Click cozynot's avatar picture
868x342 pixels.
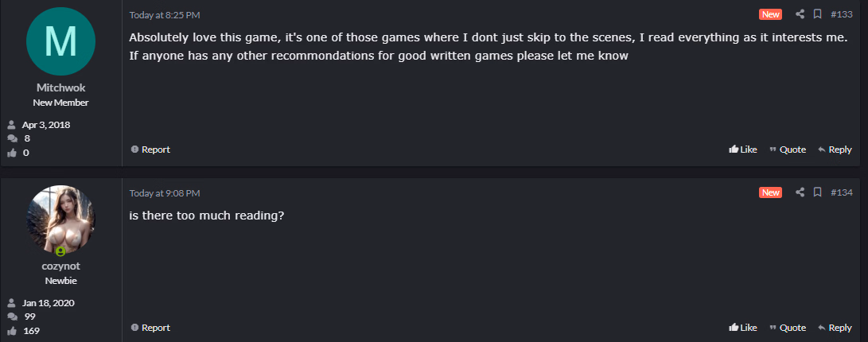point(61,220)
